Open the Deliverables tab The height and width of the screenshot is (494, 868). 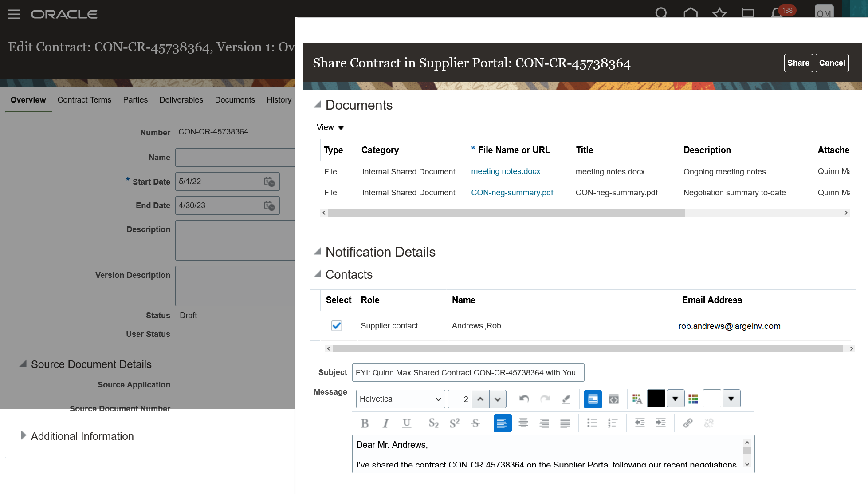pos(181,100)
